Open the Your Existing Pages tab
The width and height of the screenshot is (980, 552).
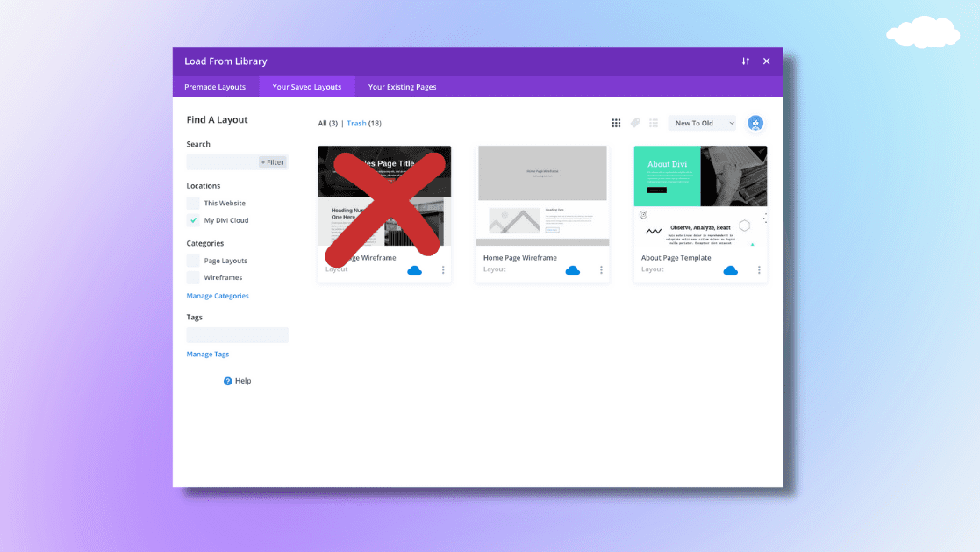402,87
